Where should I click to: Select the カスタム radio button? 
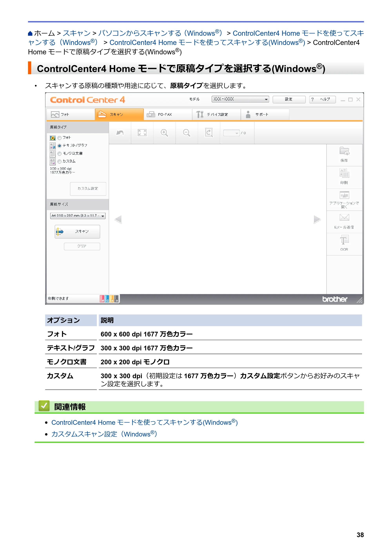pos(59,161)
